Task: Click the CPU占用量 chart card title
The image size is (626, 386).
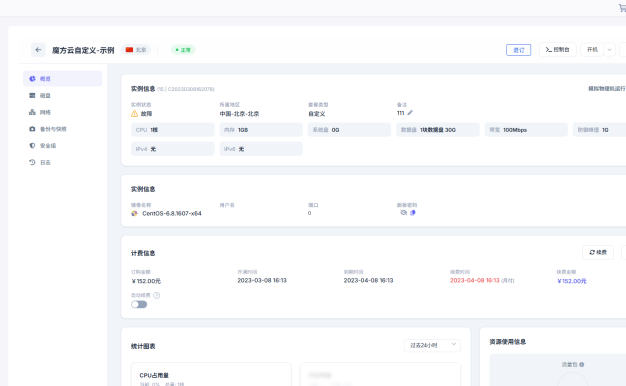Action: click(x=154, y=375)
